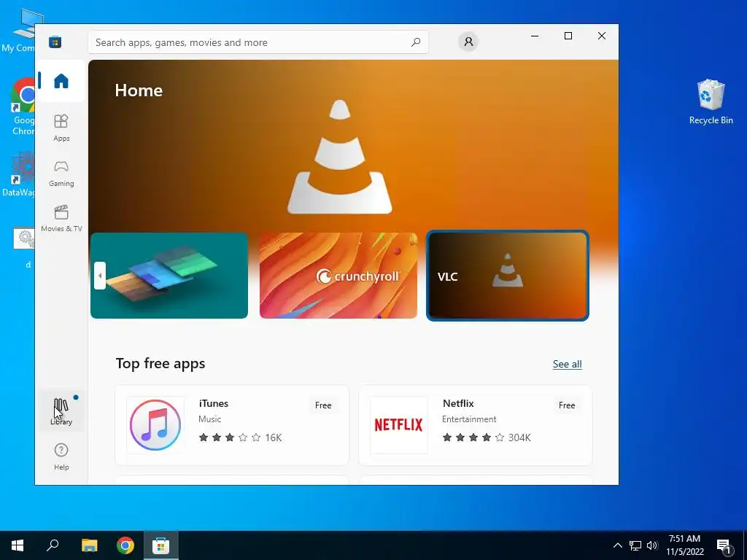Click the iTunes app title

[x=214, y=403]
